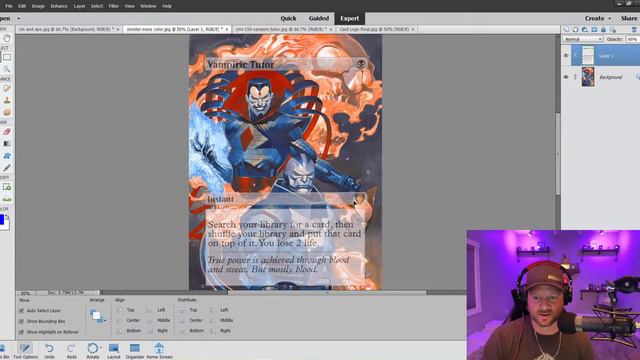Open the Filter menu

tap(113, 6)
